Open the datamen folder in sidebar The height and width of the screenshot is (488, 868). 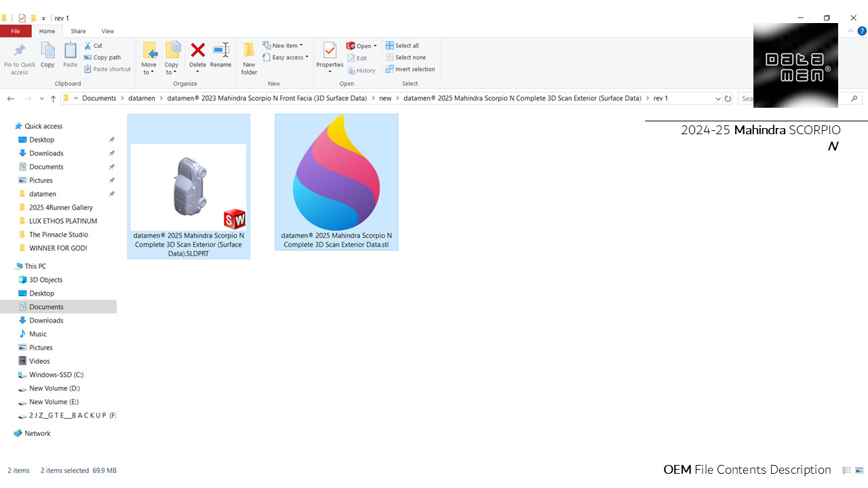click(43, 194)
